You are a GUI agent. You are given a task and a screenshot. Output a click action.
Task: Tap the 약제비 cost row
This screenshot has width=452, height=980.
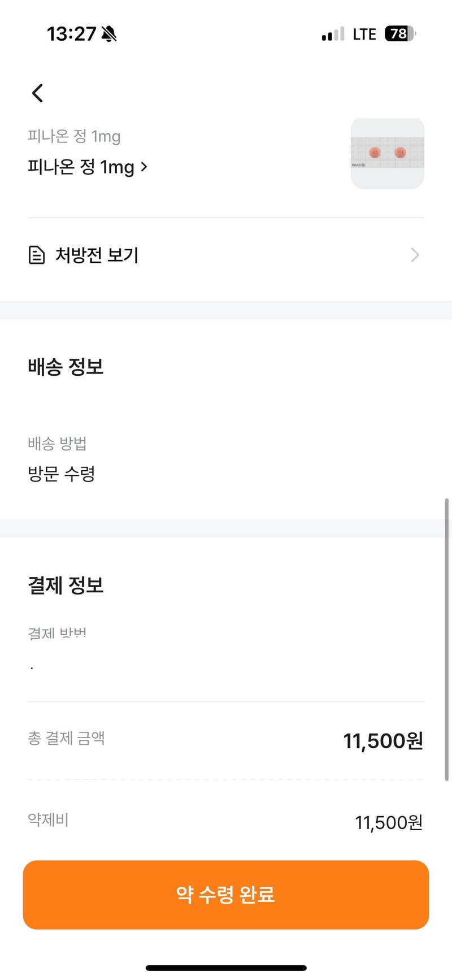click(226, 821)
